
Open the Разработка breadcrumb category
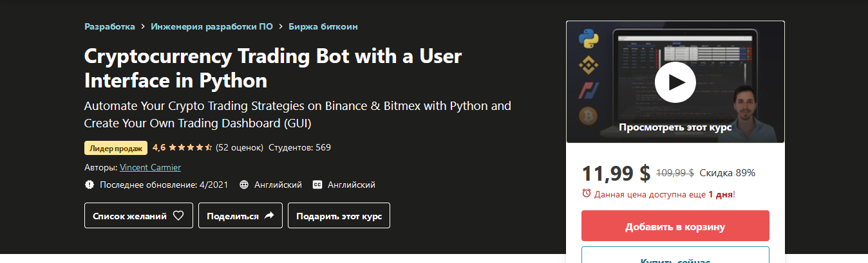tap(109, 26)
